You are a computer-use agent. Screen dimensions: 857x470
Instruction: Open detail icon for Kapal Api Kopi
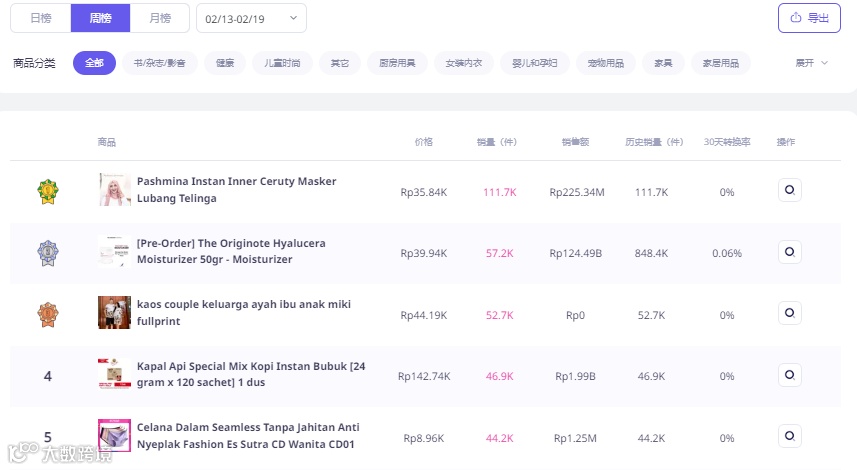(789, 375)
